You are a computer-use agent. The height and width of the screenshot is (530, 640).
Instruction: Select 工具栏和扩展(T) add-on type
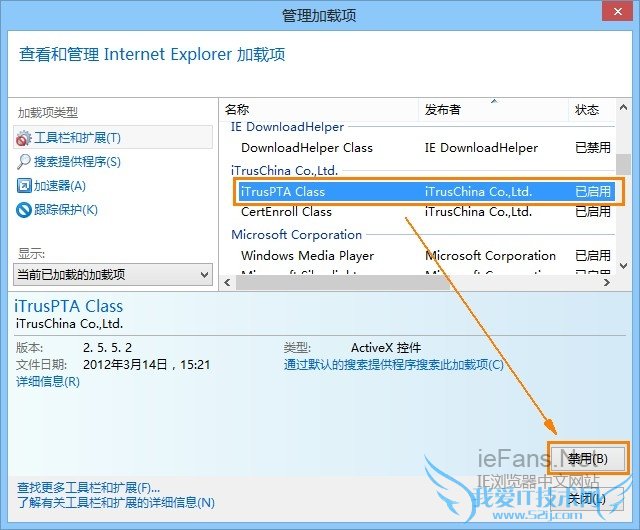tap(113, 137)
